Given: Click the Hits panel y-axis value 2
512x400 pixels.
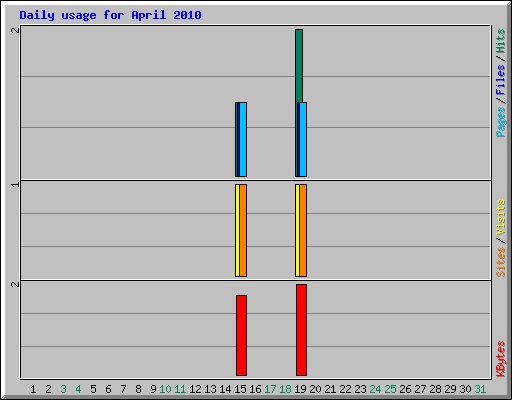Looking at the screenshot, I should [15, 30].
